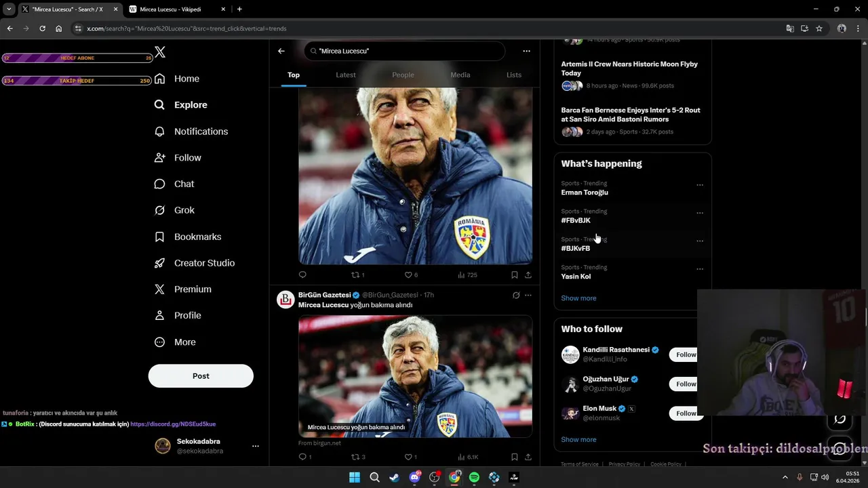Like the post with 6 likes
Image resolution: width=868 pixels, height=488 pixels.
[411, 274]
